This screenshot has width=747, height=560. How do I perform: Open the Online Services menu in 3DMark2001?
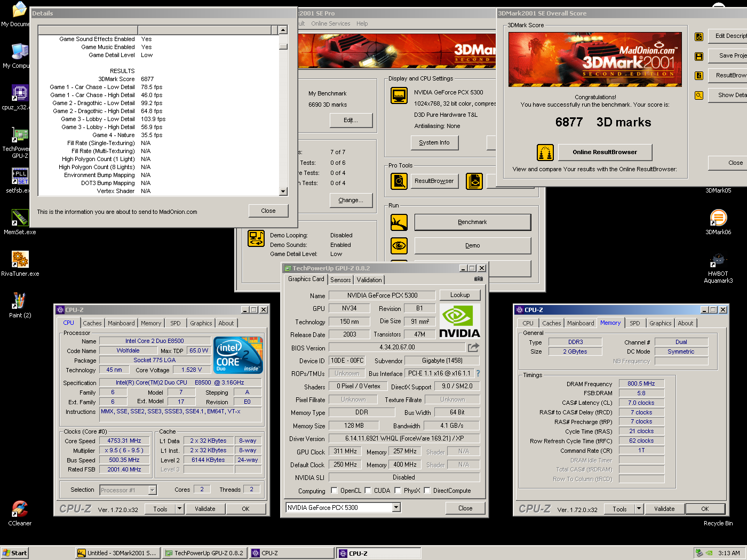(x=331, y=23)
